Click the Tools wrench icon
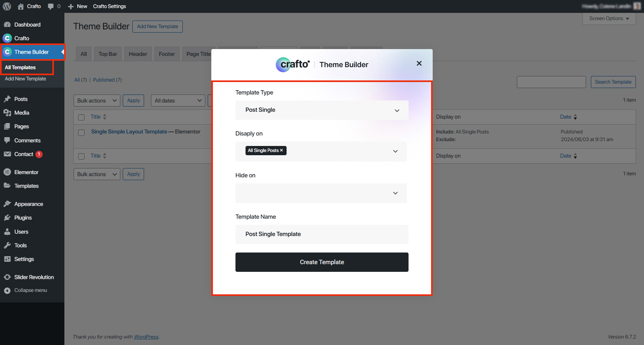 [x=7, y=245]
